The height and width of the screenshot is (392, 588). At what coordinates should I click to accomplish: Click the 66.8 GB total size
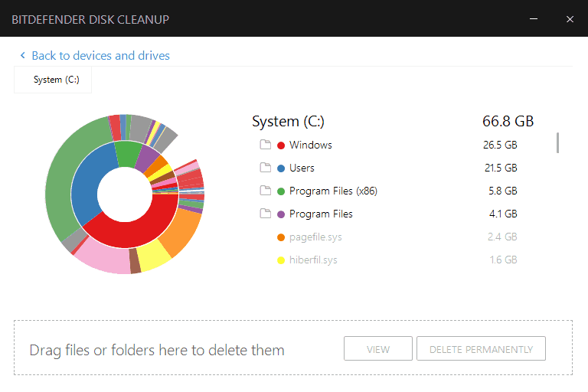pyautogui.click(x=508, y=121)
